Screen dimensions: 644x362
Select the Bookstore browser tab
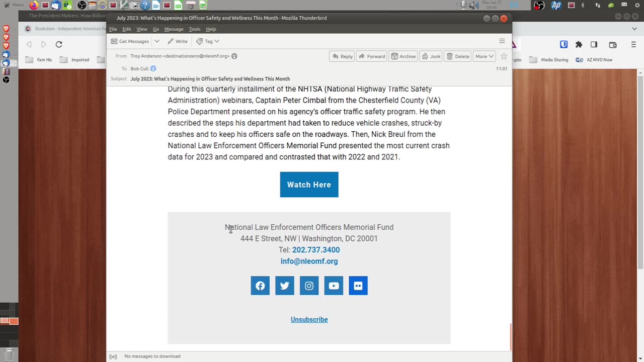coord(65,29)
